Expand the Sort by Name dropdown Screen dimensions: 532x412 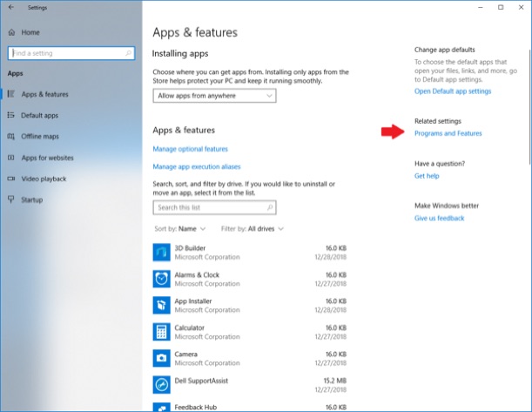pos(180,229)
